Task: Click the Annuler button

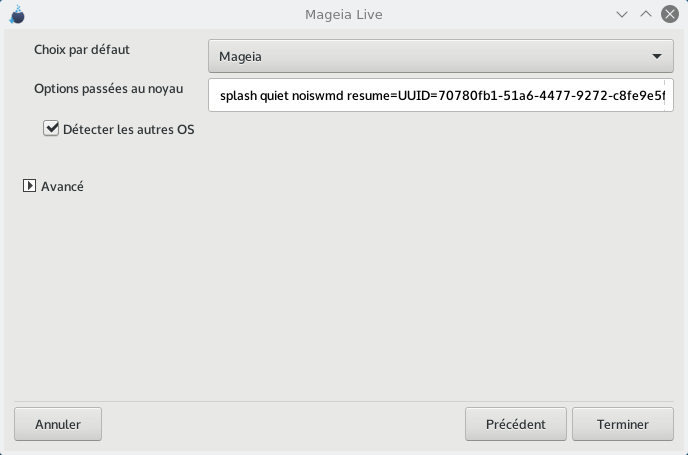Action: [58, 424]
